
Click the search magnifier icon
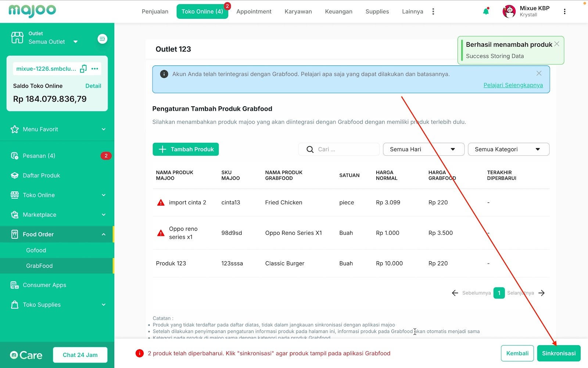coord(310,149)
